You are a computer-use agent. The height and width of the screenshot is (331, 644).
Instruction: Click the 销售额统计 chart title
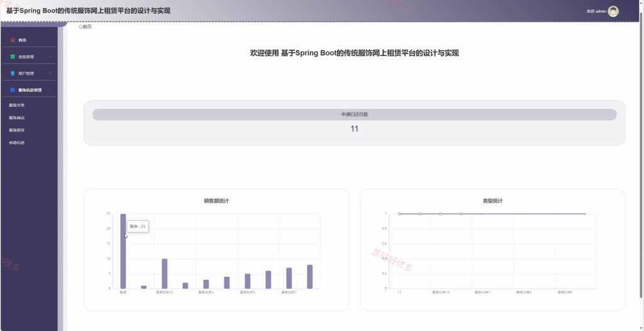coord(216,201)
